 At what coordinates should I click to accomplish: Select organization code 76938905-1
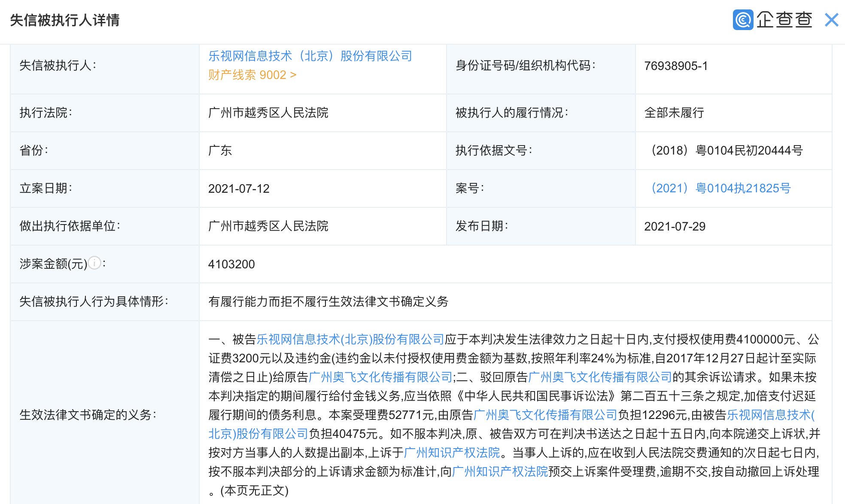(676, 66)
